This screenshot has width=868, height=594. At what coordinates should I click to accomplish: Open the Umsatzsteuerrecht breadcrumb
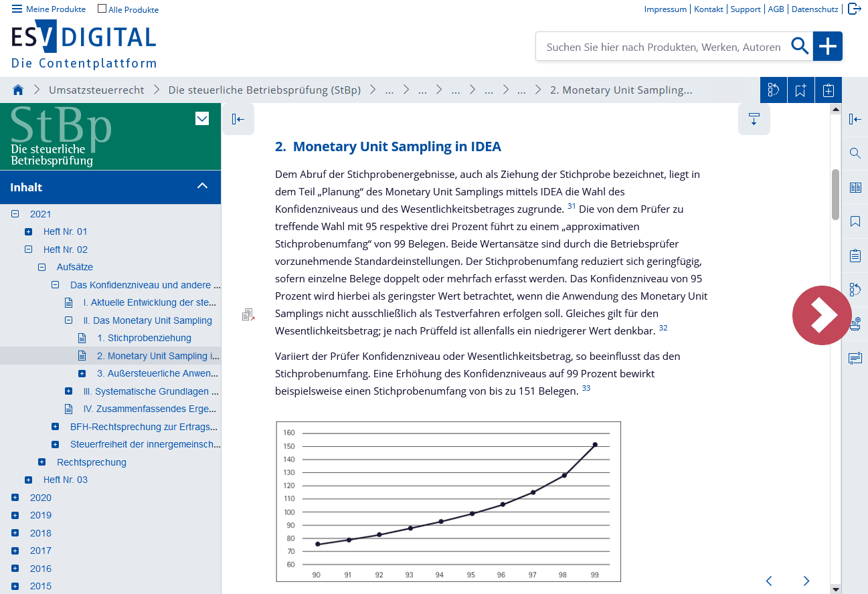(96, 90)
